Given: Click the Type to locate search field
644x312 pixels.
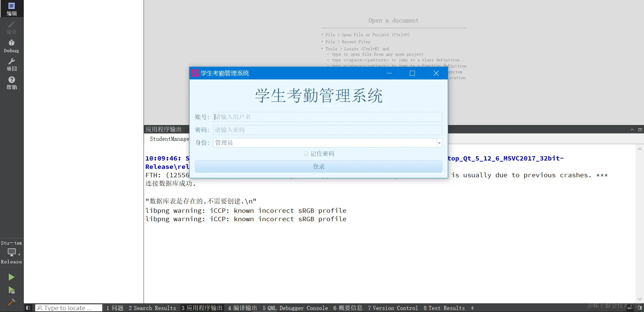Looking at the screenshot, I should click(69, 308).
